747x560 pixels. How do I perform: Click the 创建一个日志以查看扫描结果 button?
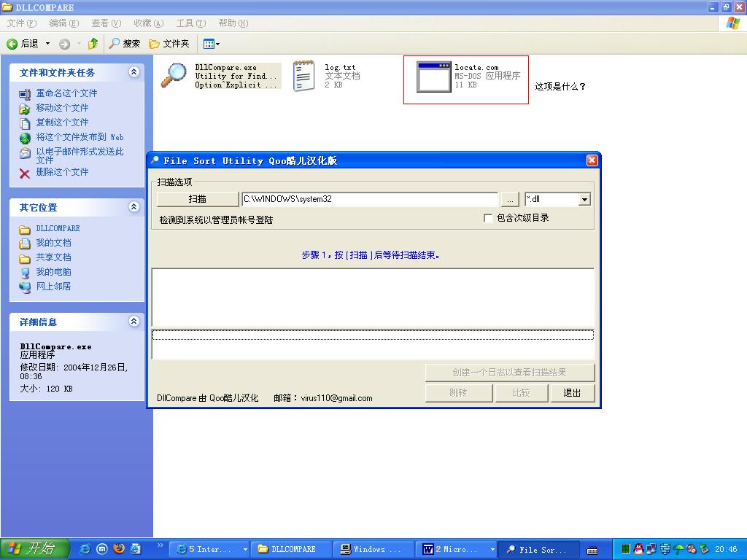510,373
